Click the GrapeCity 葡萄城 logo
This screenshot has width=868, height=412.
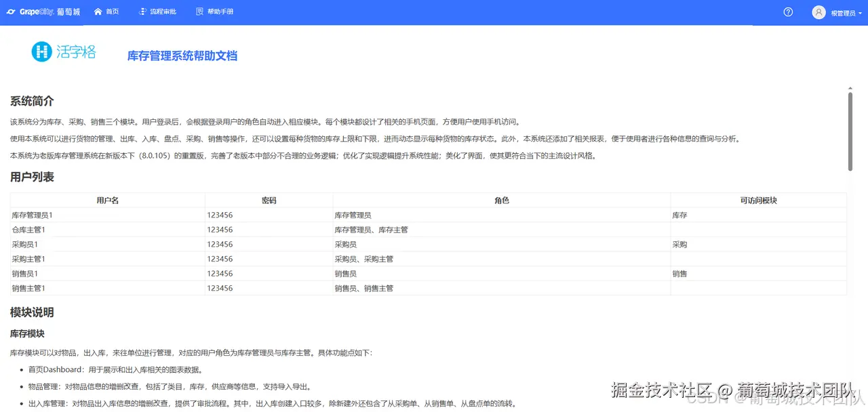point(43,11)
